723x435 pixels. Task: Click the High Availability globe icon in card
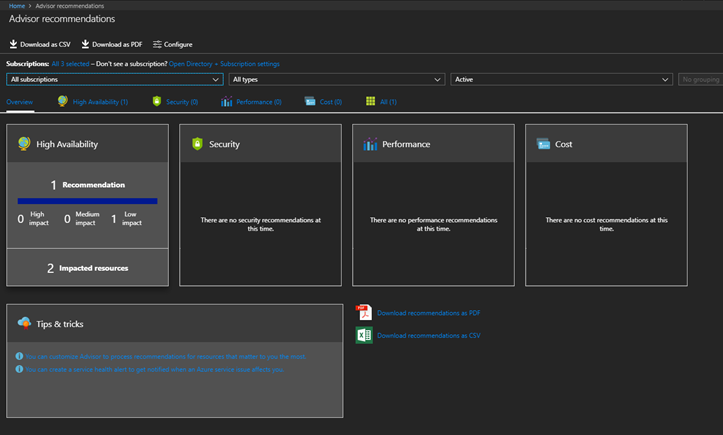tap(24, 144)
